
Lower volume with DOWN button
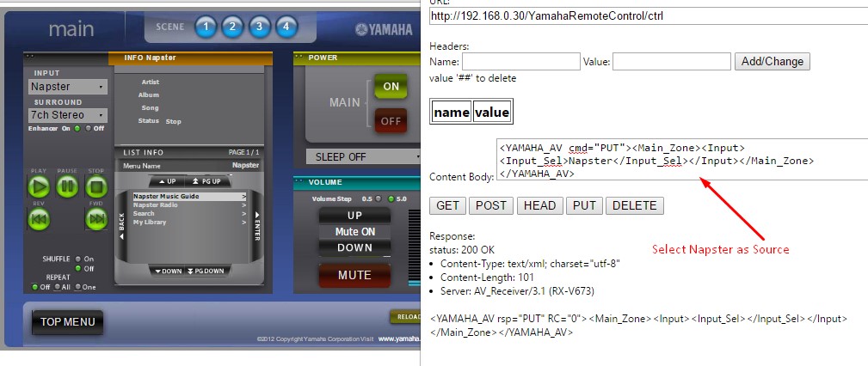tap(354, 247)
